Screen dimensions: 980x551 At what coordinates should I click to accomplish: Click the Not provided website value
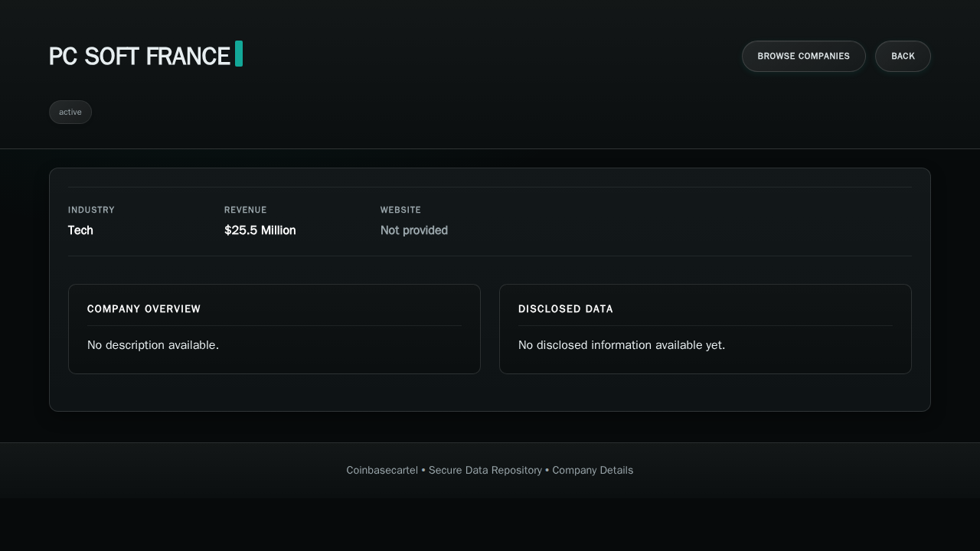click(x=413, y=230)
